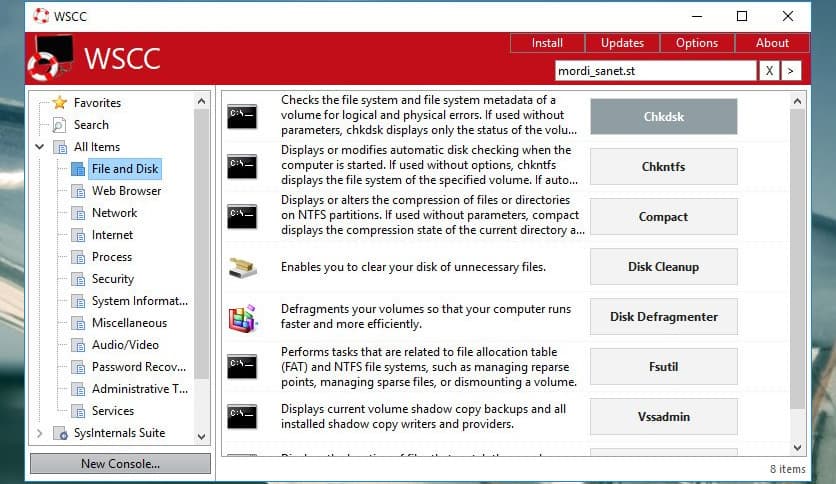Screen dimensions: 836x484
Task: Clear the search box with X button
Action: click(769, 71)
